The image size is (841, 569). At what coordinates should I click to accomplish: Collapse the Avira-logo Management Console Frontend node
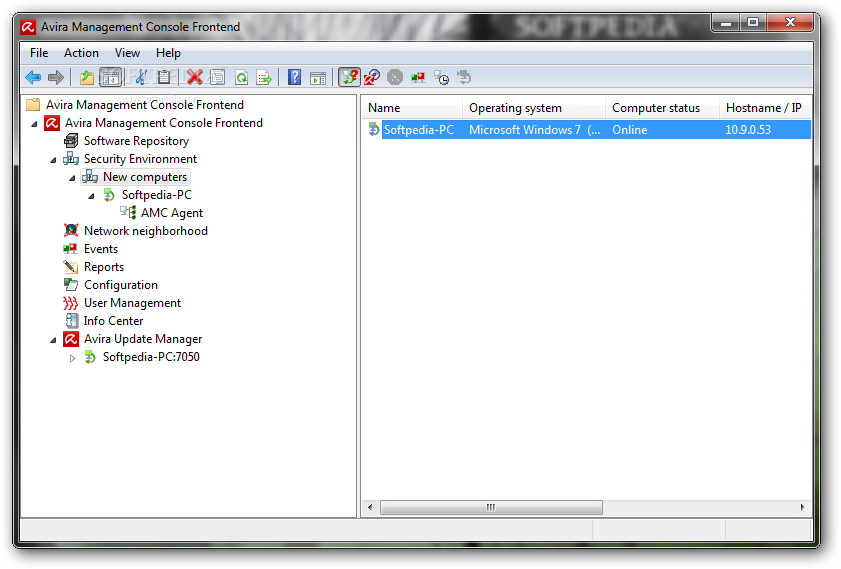[34, 124]
